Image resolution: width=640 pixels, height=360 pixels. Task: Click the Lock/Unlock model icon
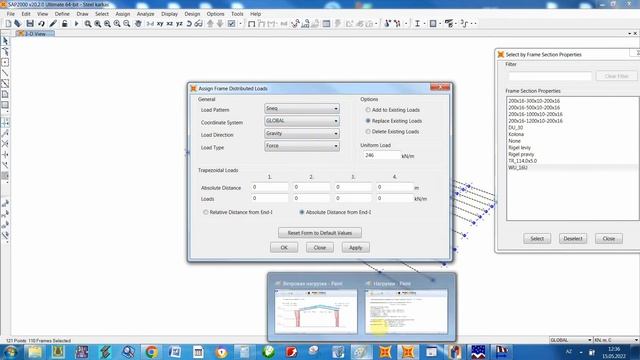pyautogui.click(x=64, y=24)
